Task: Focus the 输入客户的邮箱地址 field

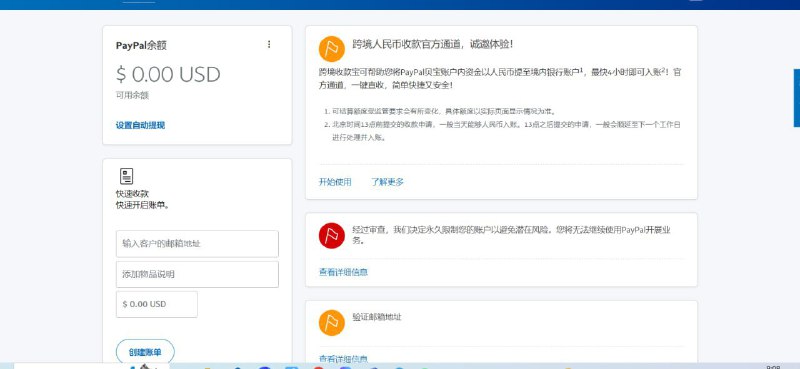Action: coord(197,244)
